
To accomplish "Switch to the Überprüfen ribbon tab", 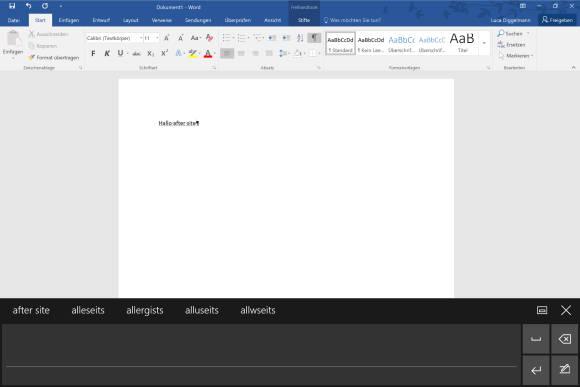I will pos(237,20).
